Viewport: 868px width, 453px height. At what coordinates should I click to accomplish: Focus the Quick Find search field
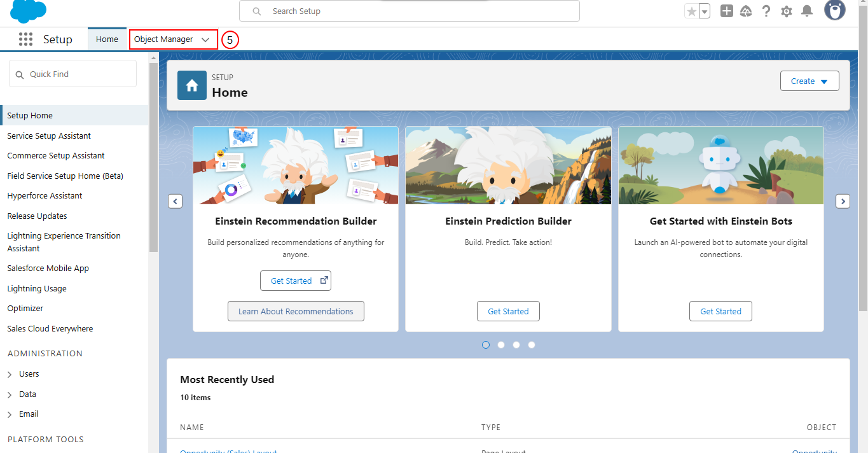point(72,74)
